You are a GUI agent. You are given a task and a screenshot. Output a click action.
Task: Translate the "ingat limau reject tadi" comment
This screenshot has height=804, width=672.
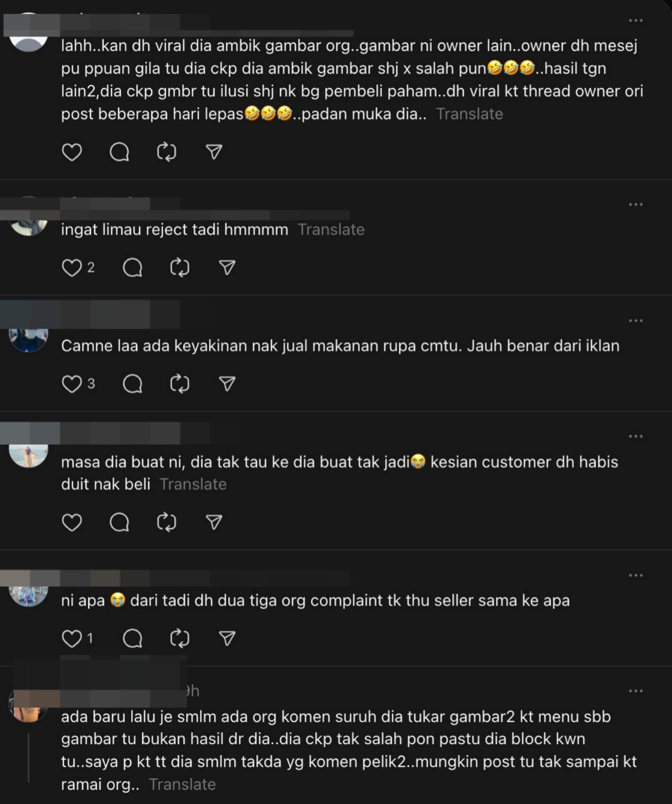click(331, 229)
